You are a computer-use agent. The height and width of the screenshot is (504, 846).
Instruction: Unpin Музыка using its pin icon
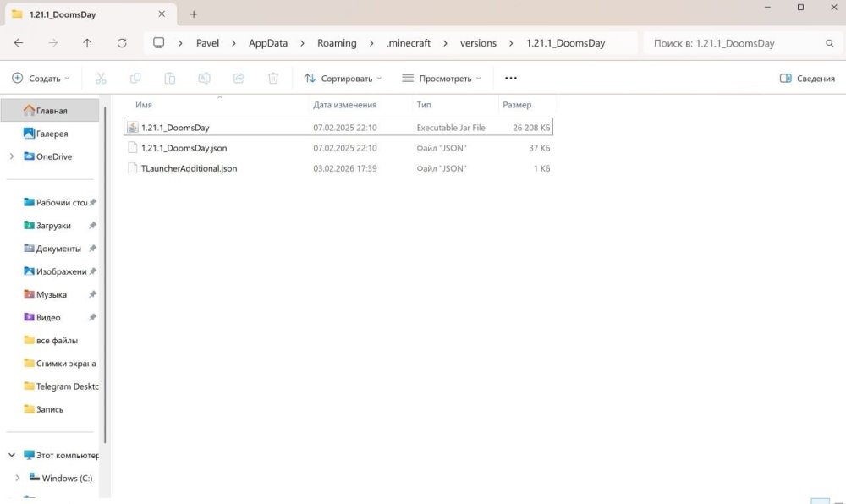click(x=93, y=294)
